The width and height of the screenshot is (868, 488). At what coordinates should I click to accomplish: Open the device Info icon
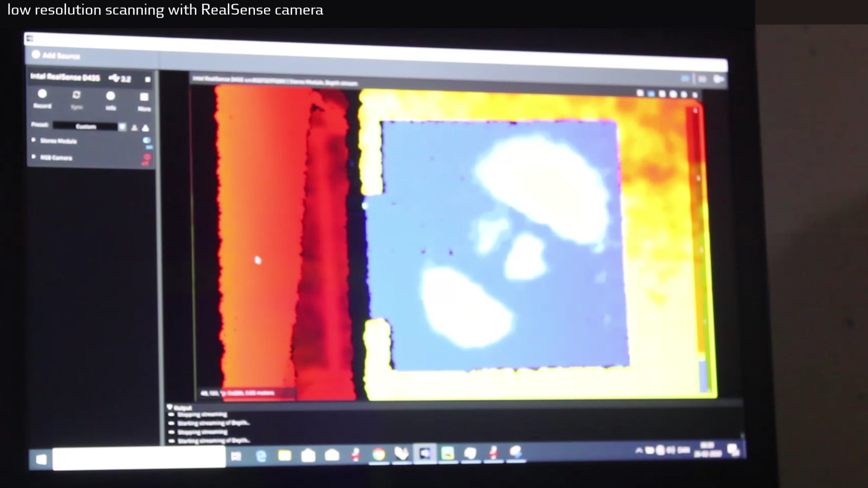(111, 97)
